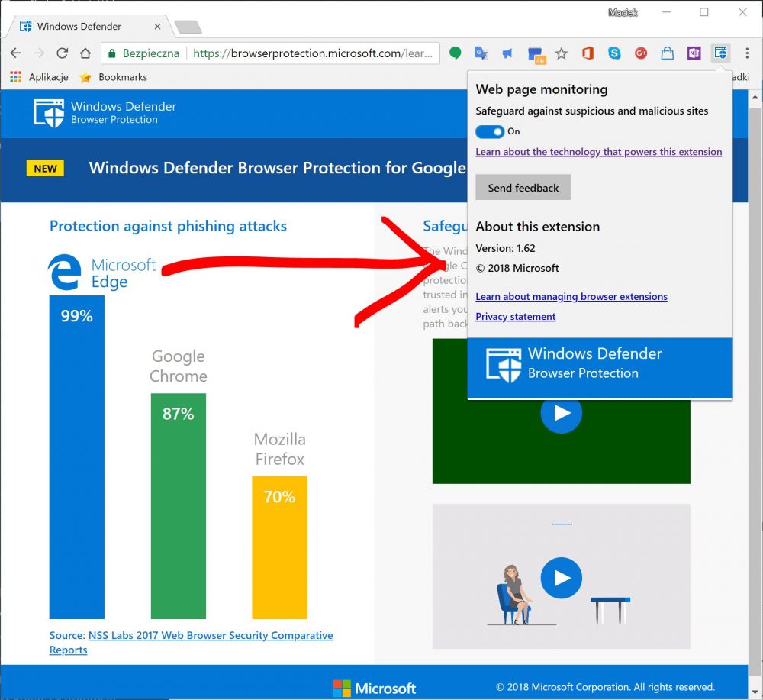The height and width of the screenshot is (700, 763).
Task: Click the Windows Defender banner in the popup
Action: tap(600, 368)
